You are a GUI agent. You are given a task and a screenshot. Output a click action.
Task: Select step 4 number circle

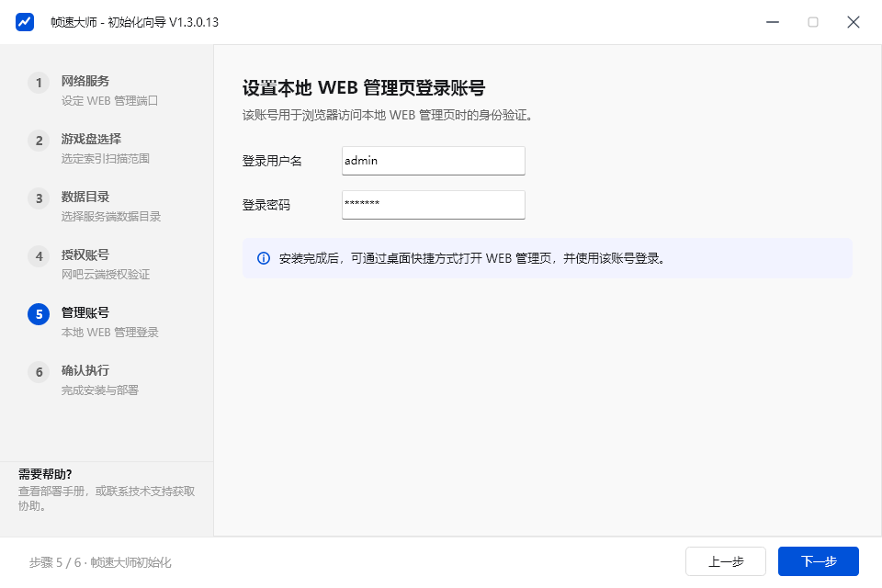[39, 256]
